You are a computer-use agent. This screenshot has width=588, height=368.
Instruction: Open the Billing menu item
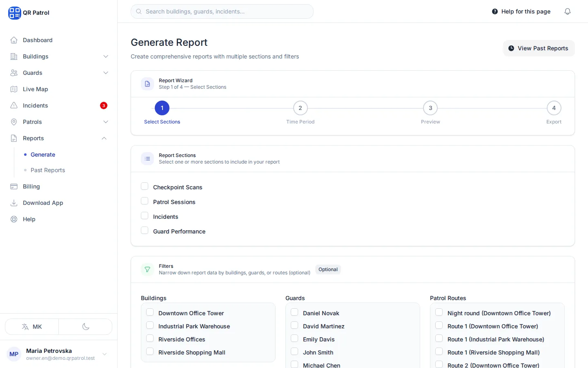58,186
